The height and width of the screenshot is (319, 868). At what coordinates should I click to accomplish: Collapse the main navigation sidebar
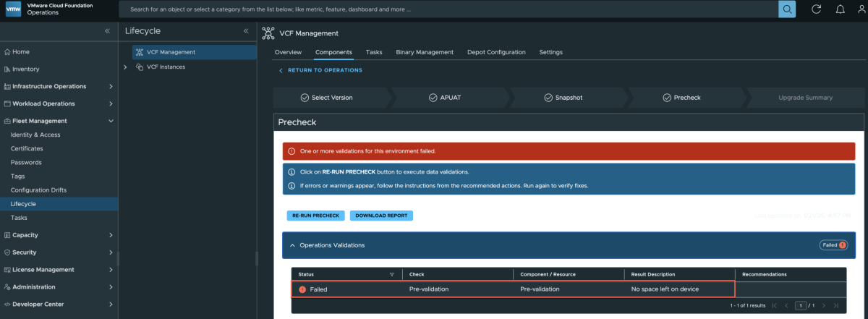[108, 31]
